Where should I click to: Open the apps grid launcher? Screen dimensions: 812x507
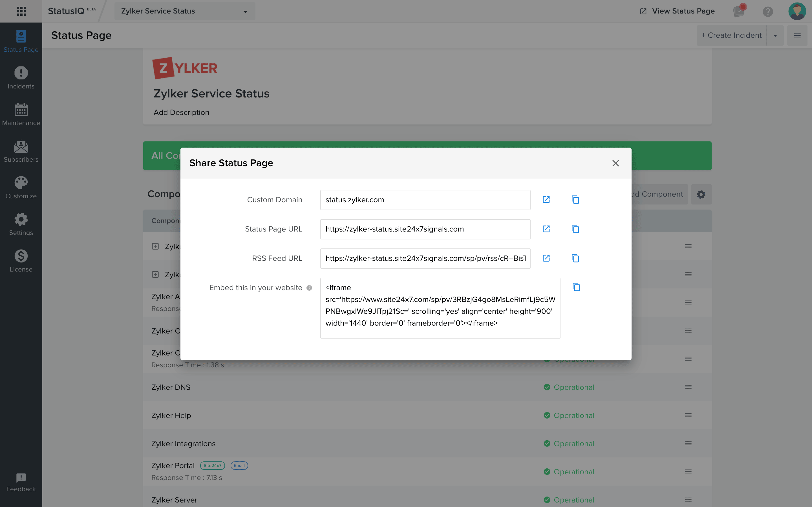click(x=21, y=11)
